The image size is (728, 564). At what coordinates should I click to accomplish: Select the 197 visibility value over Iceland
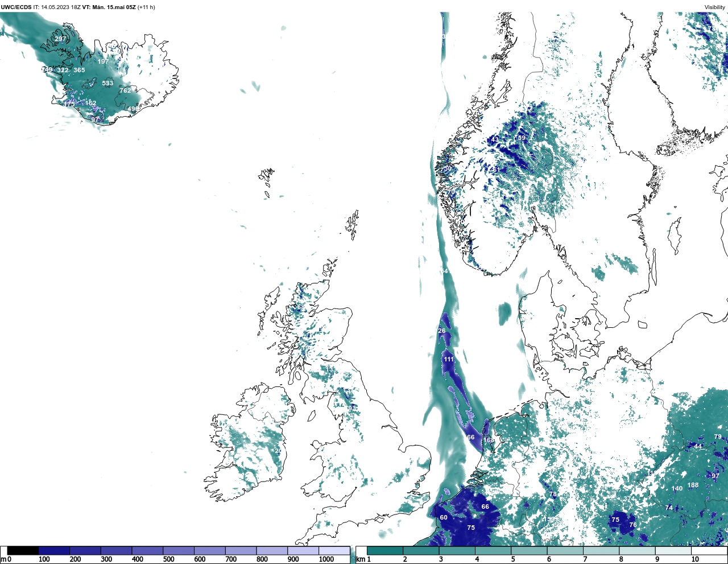103,61
